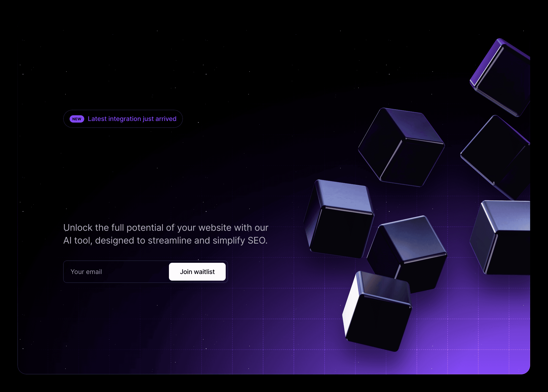Click the headline text about AI SEO tool

click(166, 234)
